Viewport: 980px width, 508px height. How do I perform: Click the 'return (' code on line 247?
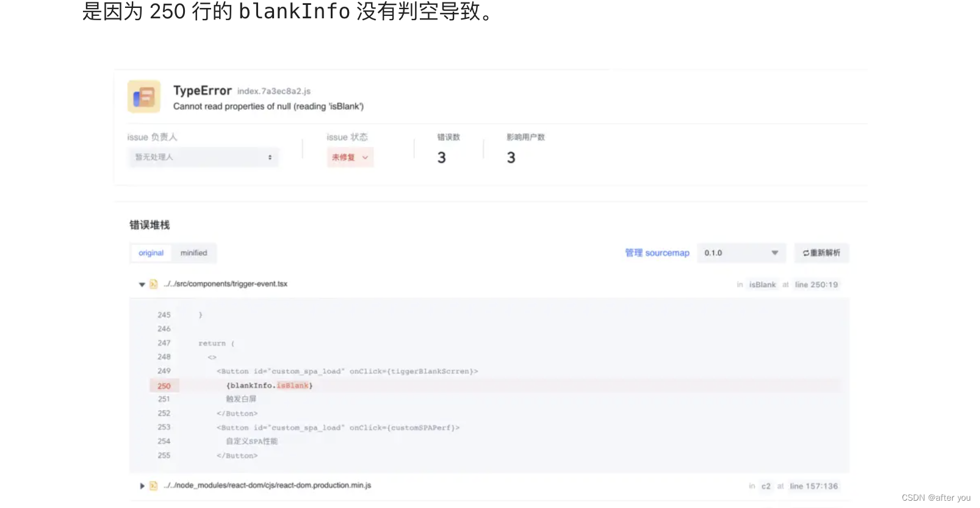(217, 343)
